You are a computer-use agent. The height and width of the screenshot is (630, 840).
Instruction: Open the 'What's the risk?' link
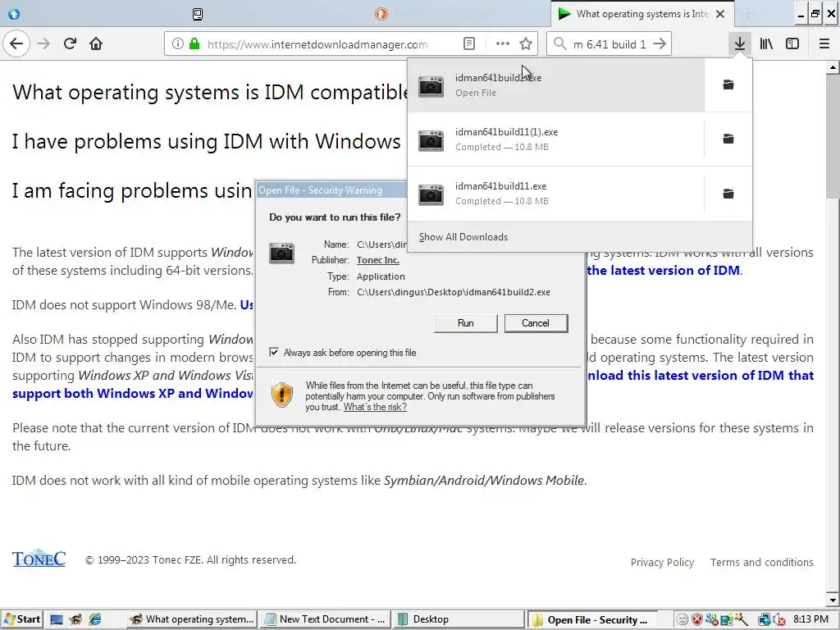pos(375,407)
